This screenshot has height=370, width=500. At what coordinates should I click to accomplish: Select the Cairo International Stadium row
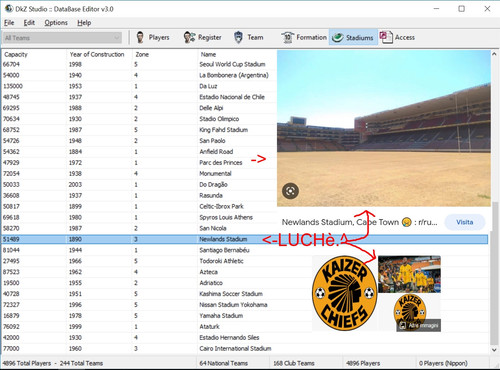245,348
